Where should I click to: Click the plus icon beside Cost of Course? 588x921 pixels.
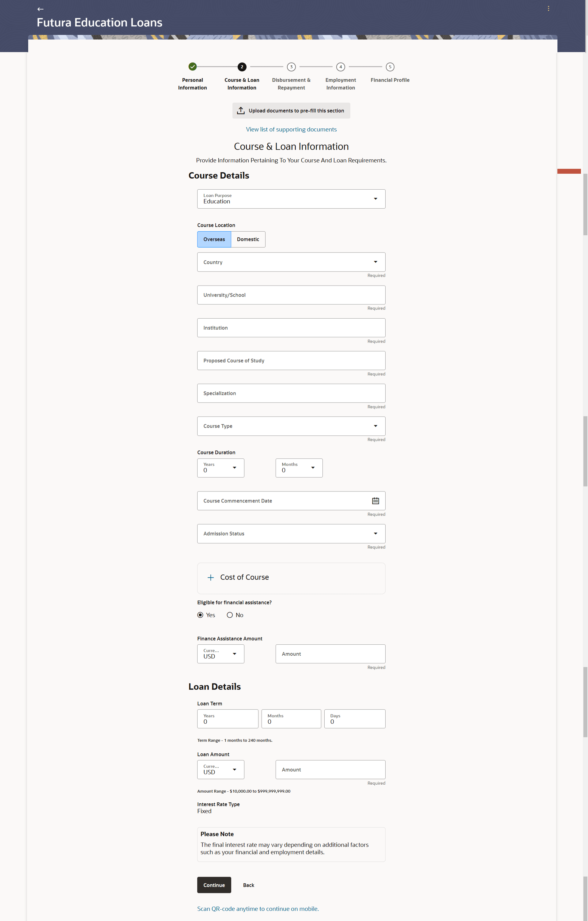point(211,578)
